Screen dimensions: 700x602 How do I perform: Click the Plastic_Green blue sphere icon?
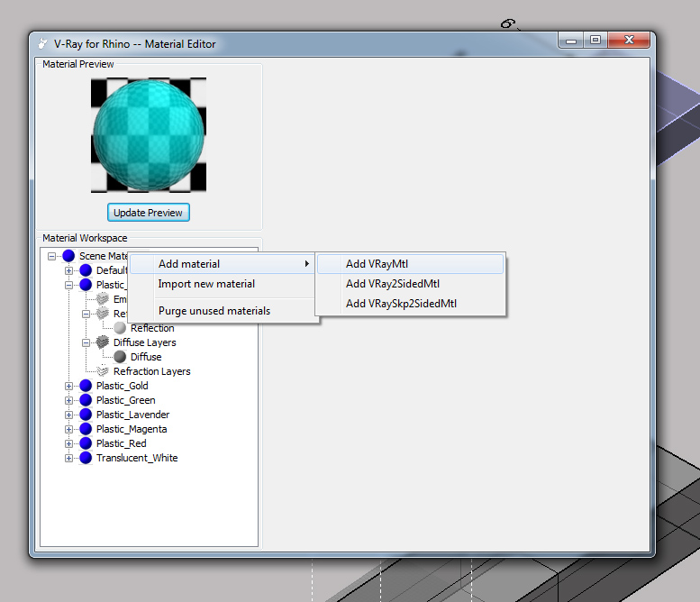point(86,400)
